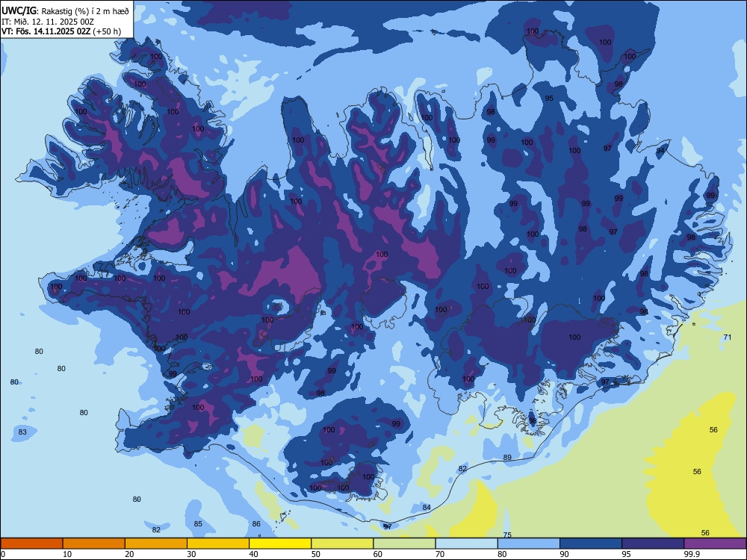Click the 20–30 legend color swatch

(x=156, y=544)
